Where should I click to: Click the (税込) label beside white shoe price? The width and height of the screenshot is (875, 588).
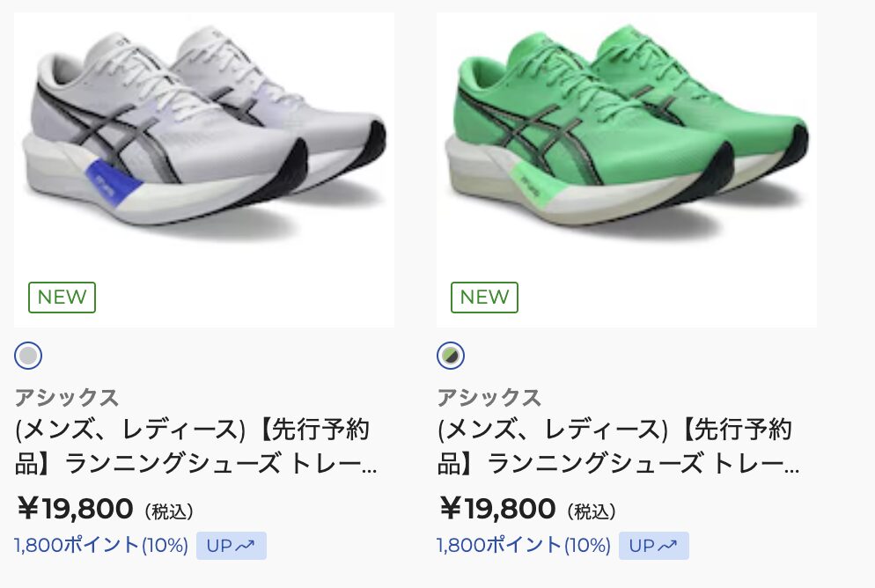point(168,511)
